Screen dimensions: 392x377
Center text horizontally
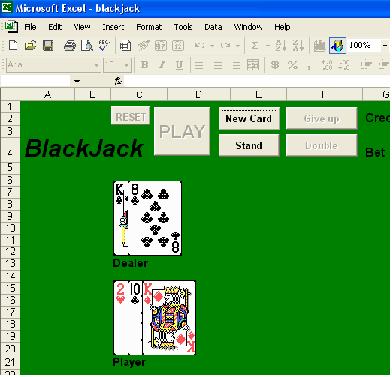pos(218,65)
